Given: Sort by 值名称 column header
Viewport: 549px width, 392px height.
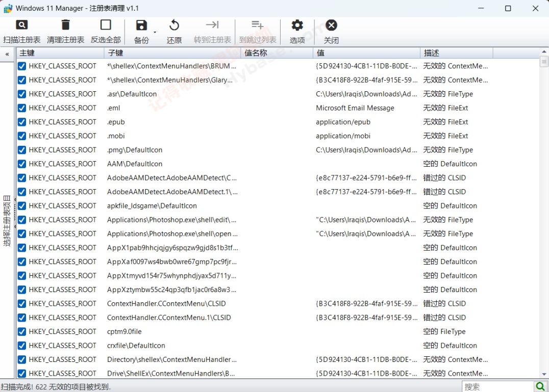Looking at the screenshot, I should (277, 53).
